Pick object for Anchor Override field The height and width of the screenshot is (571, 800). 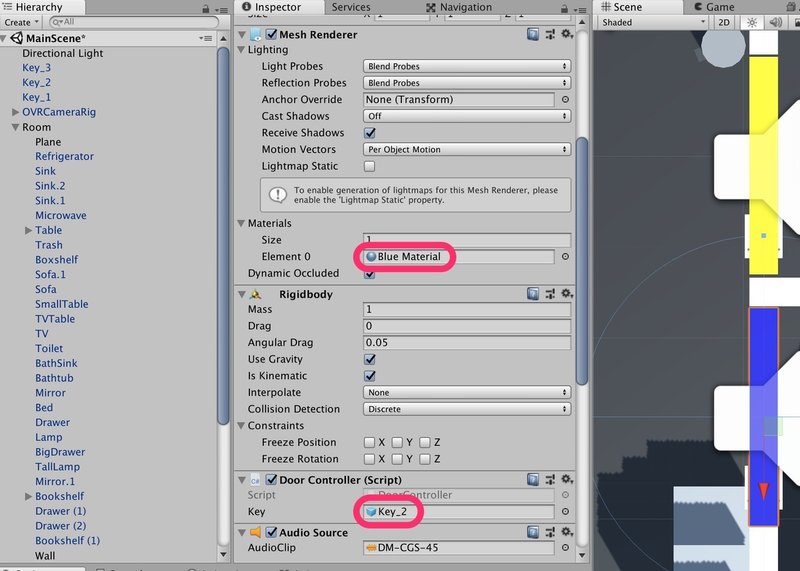(x=565, y=100)
